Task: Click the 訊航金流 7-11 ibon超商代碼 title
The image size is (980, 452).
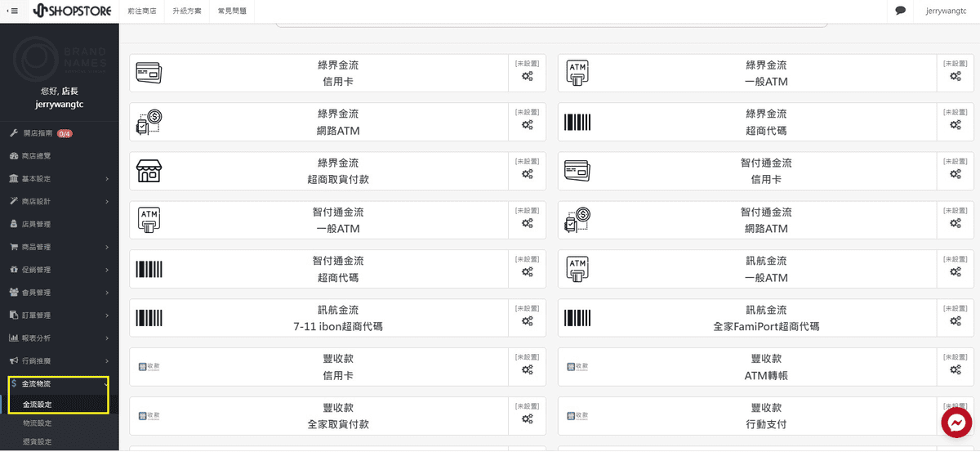Action: click(338, 319)
